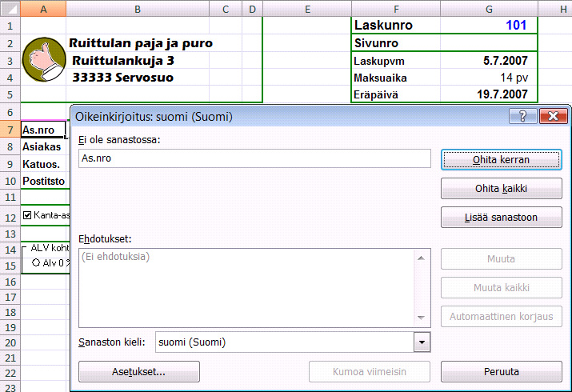Click the Laskupvm label cell

coord(396,61)
